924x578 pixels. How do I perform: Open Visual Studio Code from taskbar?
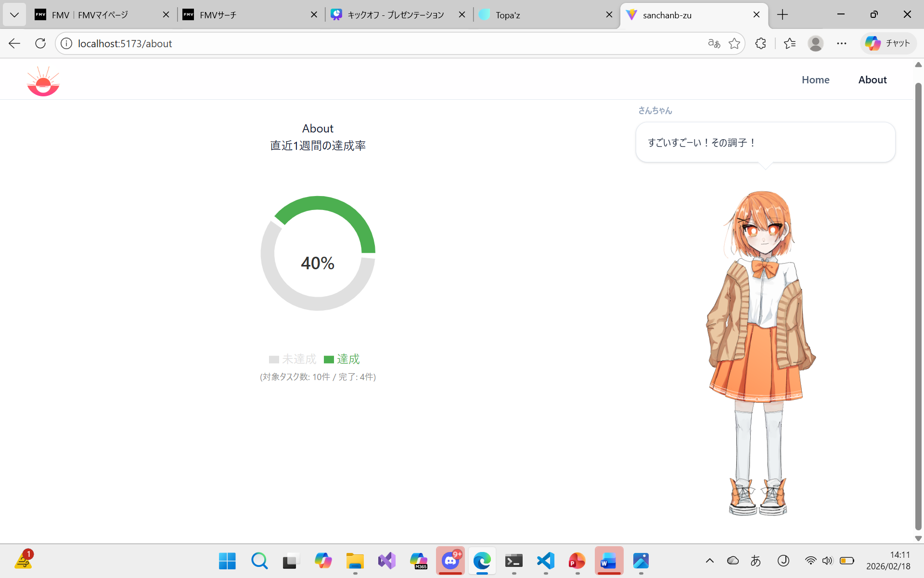(546, 561)
